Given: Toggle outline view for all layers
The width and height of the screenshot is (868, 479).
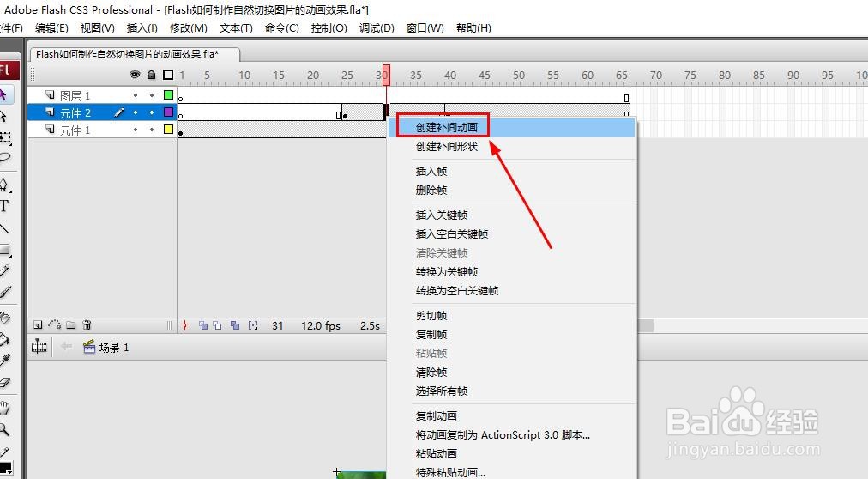Looking at the screenshot, I should [x=168, y=74].
